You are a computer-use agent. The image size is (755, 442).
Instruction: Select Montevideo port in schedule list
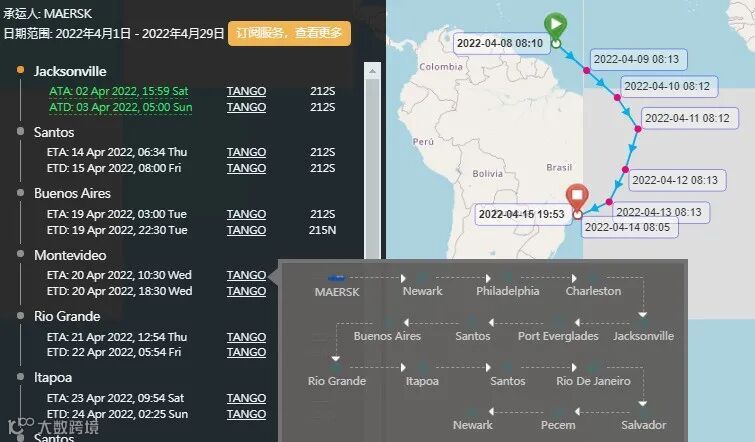click(x=70, y=255)
